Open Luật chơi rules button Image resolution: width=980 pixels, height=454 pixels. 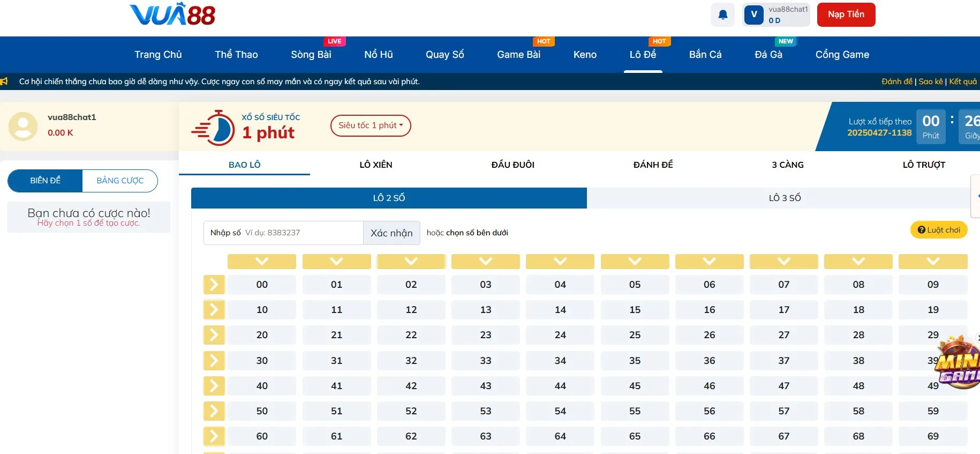[939, 230]
